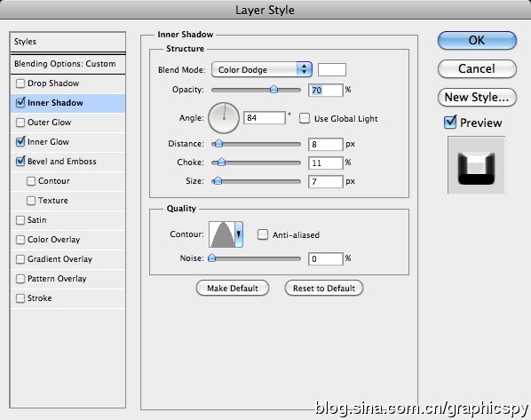The height and width of the screenshot is (420, 531).
Task: Toggle the Preview checkbox
Action: point(450,122)
